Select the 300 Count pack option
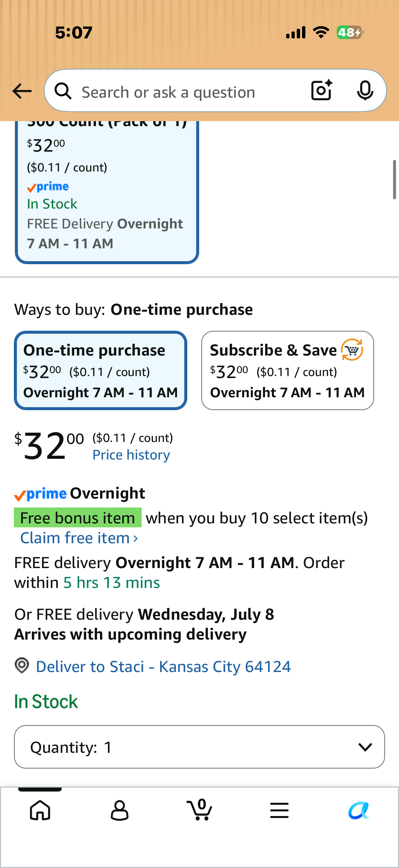The width and height of the screenshot is (399, 868). 107,192
